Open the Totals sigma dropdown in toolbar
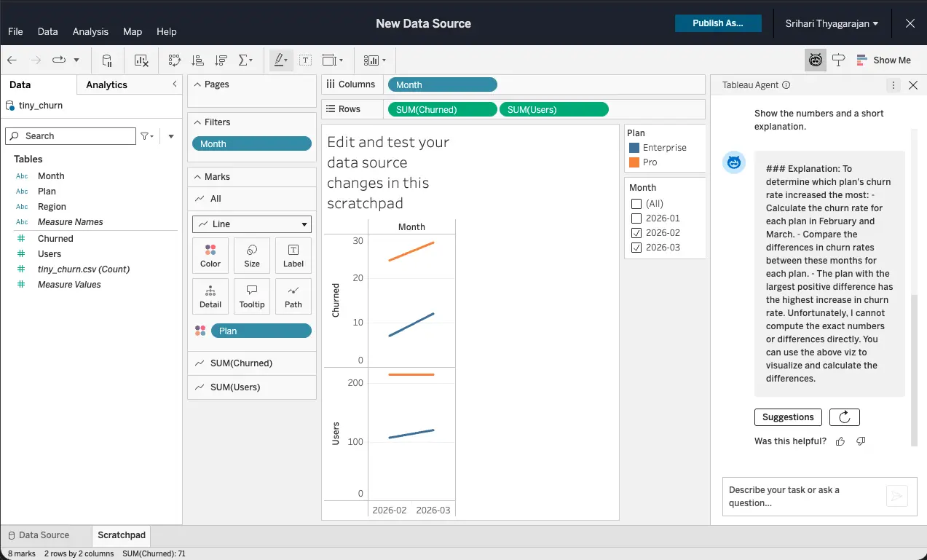This screenshot has height=560, width=927. point(245,60)
